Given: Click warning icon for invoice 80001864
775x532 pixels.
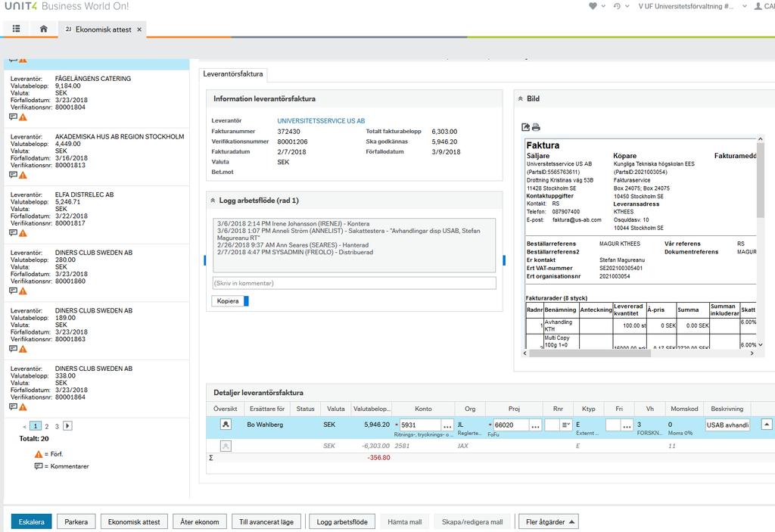Looking at the screenshot, I should point(23,407).
